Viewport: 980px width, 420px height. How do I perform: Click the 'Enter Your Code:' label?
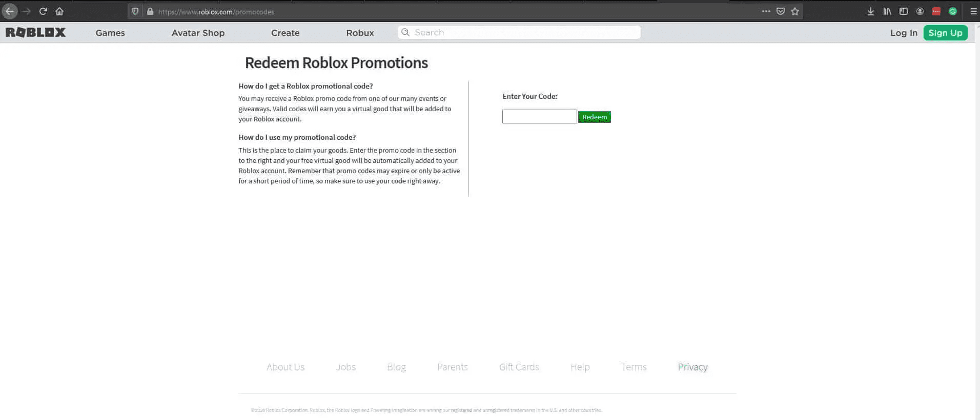[x=529, y=96]
